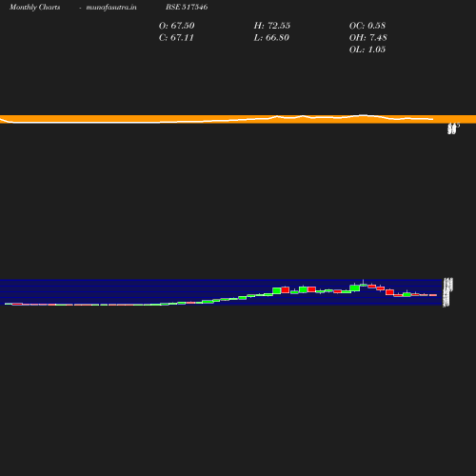Image resolution: width=476 pixels, height=476 pixels.
Task: Click the first red candle at chart start
Action: [17, 304]
